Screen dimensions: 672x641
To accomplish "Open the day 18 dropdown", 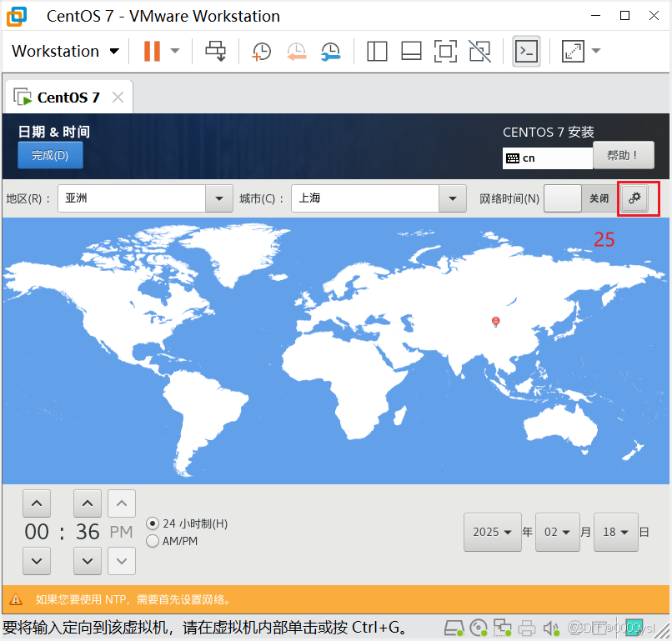I will (x=616, y=532).
